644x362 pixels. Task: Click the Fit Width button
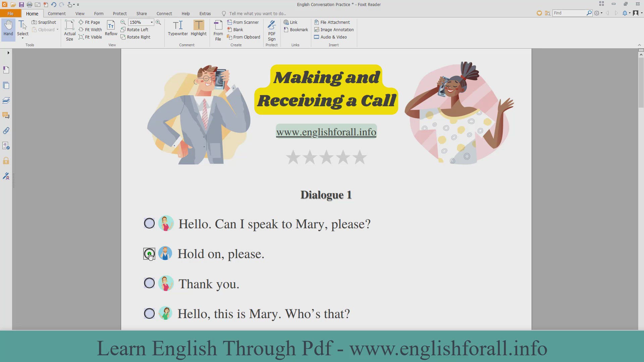click(90, 29)
